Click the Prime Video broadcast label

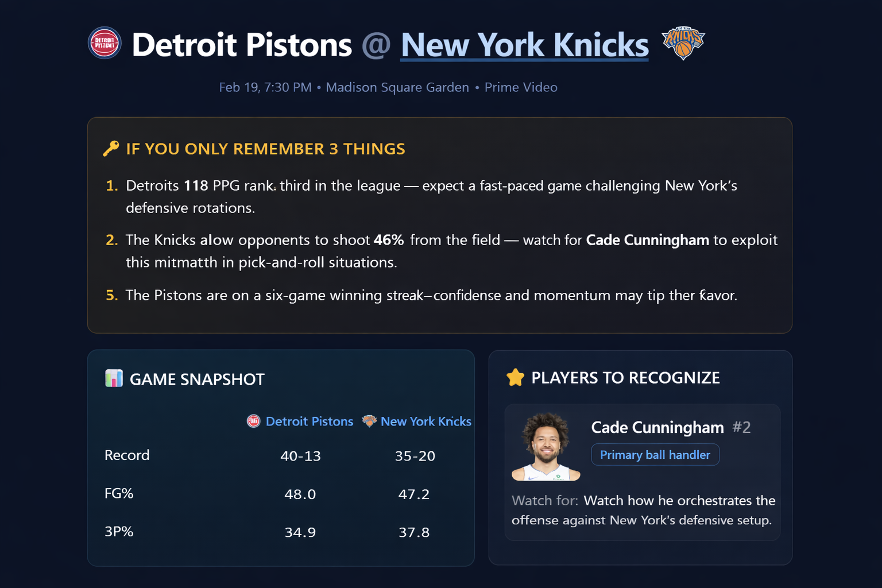[521, 87]
